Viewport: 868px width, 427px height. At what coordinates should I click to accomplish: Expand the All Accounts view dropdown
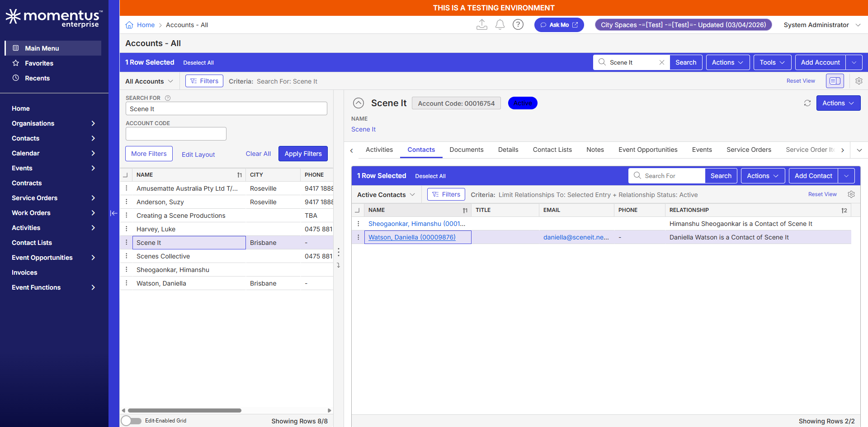coord(149,81)
